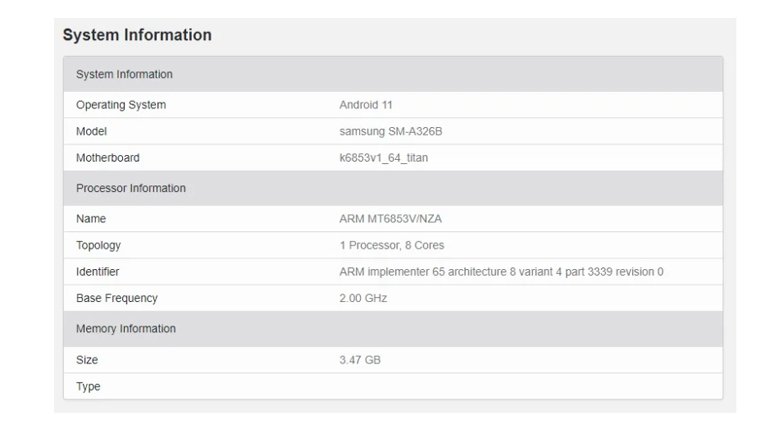
Task: Click the memory Type row label
Action: 88,387
